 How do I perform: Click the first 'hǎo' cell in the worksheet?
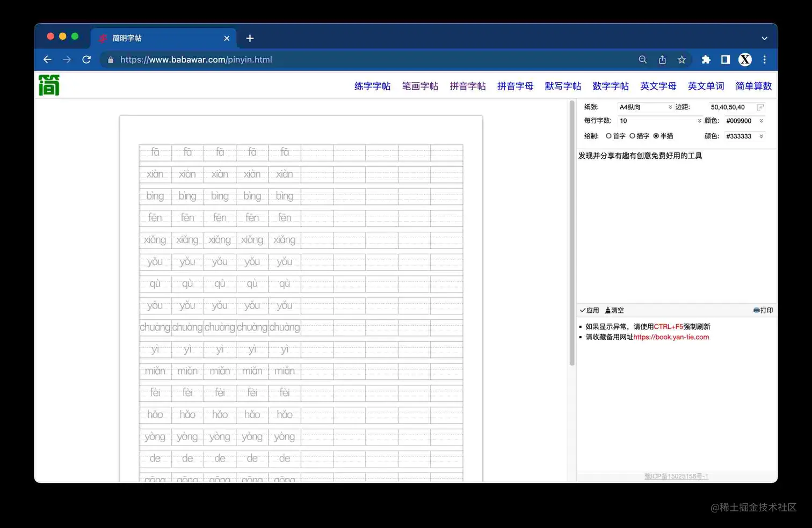tap(155, 414)
